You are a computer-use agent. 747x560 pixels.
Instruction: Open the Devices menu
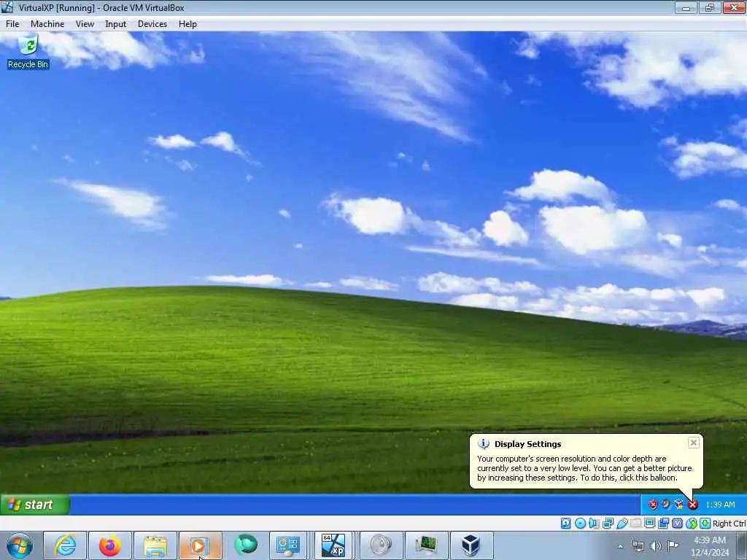pyautogui.click(x=152, y=24)
